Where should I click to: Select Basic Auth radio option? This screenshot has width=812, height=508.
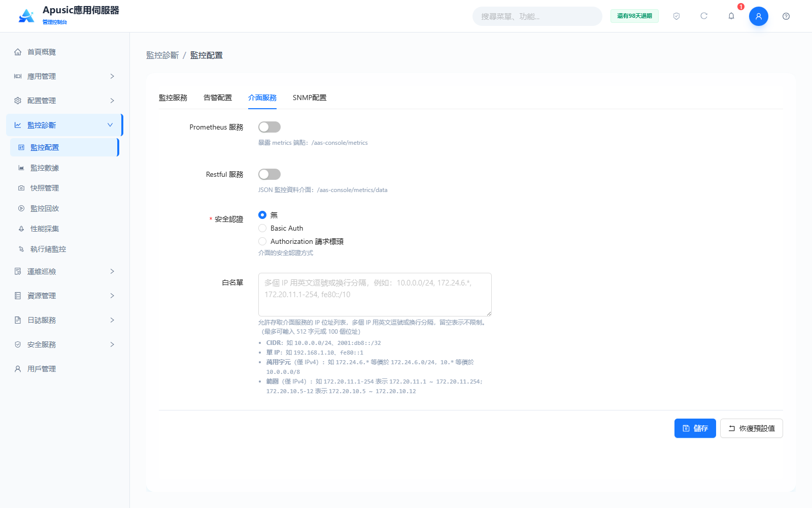pyautogui.click(x=262, y=228)
